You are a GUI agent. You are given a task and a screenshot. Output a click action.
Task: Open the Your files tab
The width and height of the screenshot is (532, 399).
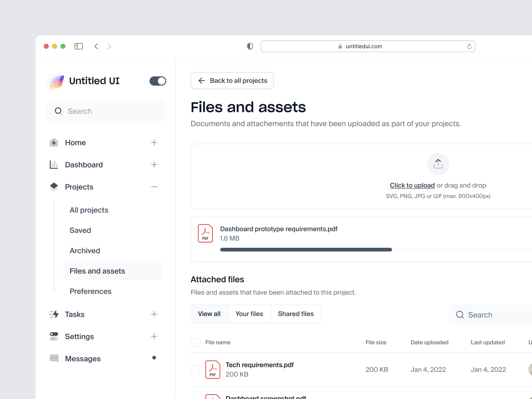pyautogui.click(x=249, y=314)
